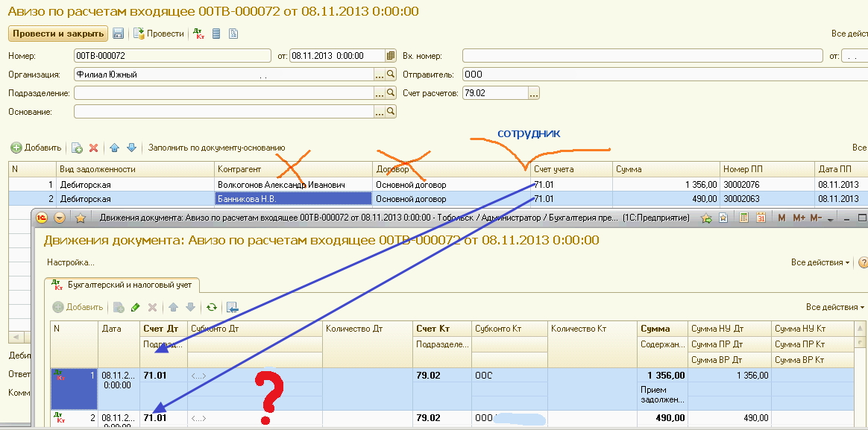Image resolution: width=868 pixels, height=430 pixels.
Task: Select the 'Банникова Н.В.' contractor cell
Action: [x=293, y=199]
